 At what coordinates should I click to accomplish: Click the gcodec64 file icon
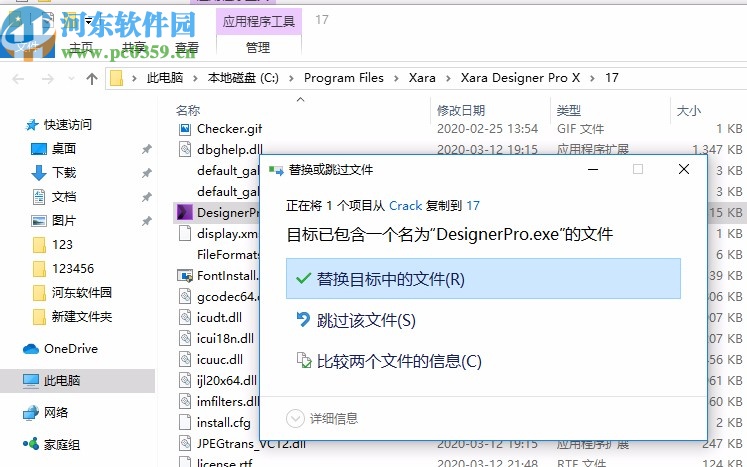click(185, 296)
